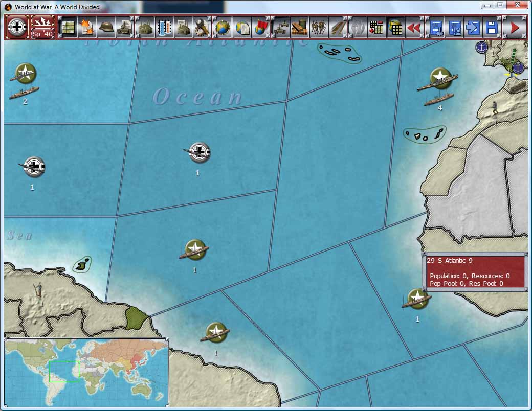Click the olive green territory in South America
This screenshot has height=411, width=532.
[x=137, y=318]
